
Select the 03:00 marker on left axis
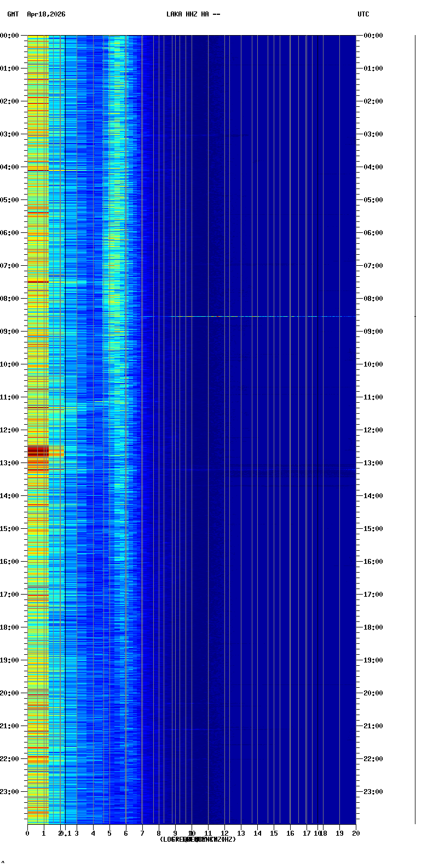click(10, 134)
